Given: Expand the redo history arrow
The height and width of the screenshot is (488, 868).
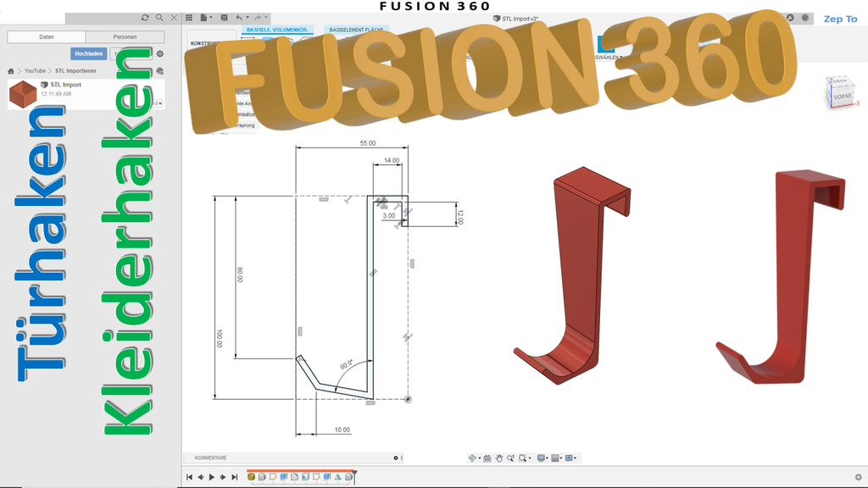Looking at the screenshot, I should tap(265, 18).
